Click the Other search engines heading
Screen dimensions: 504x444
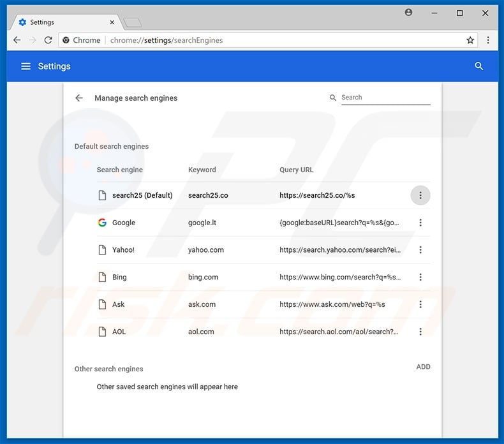pos(108,369)
